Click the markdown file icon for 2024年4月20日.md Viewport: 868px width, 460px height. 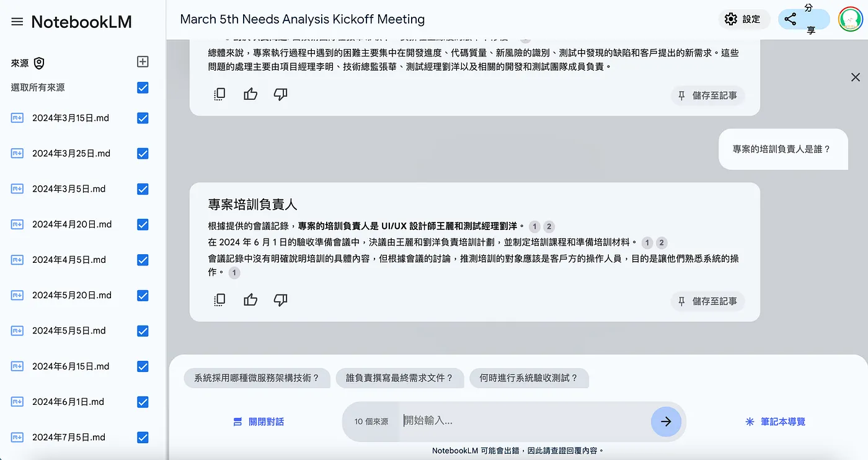(17, 224)
